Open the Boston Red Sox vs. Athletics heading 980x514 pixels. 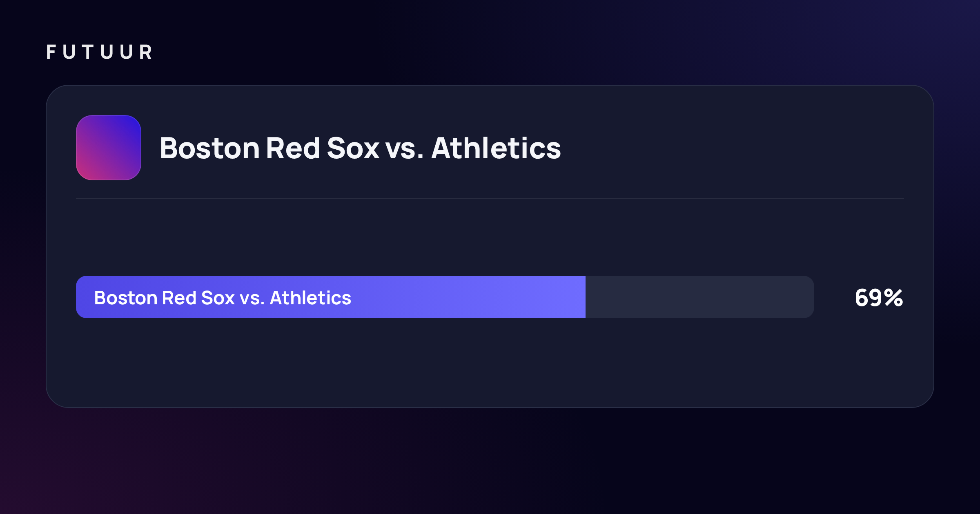coord(360,148)
